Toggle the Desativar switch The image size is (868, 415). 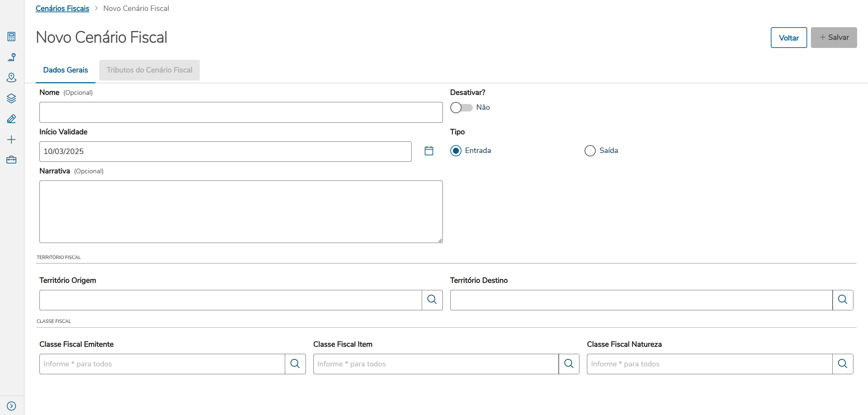coord(461,107)
